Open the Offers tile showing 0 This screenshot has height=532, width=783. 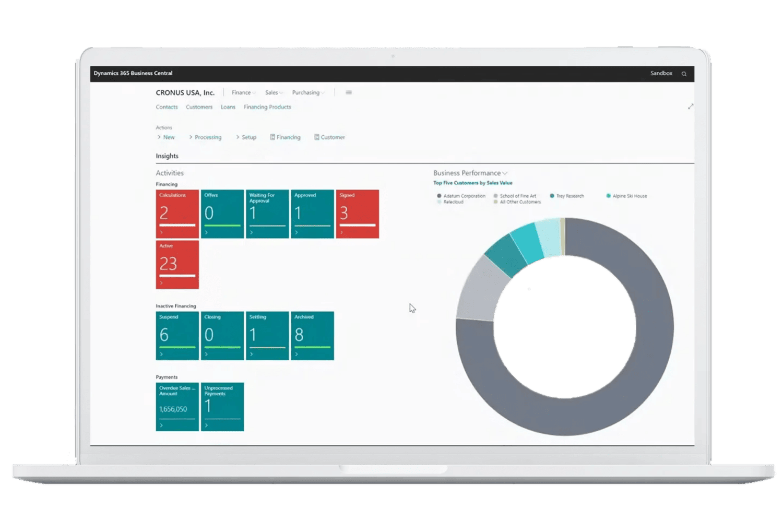click(222, 214)
